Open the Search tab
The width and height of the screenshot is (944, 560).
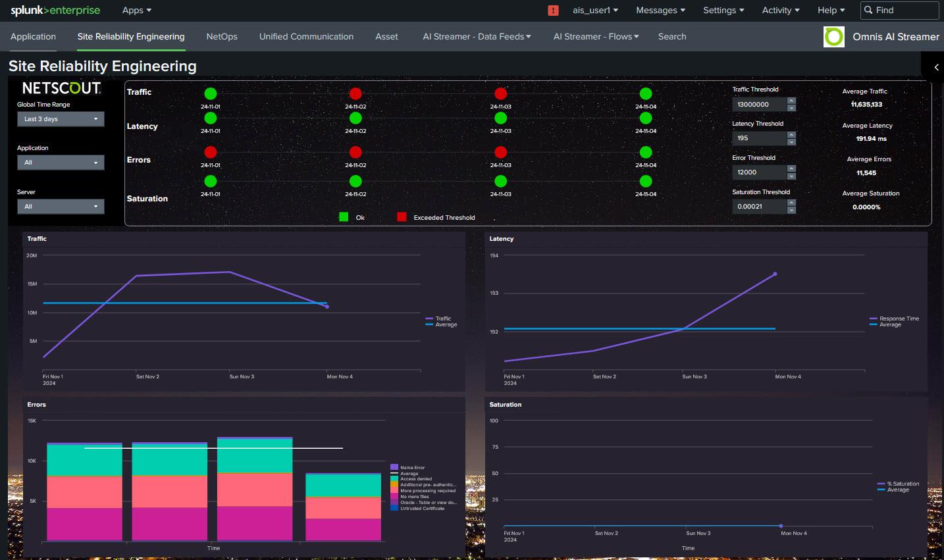tap(672, 37)
